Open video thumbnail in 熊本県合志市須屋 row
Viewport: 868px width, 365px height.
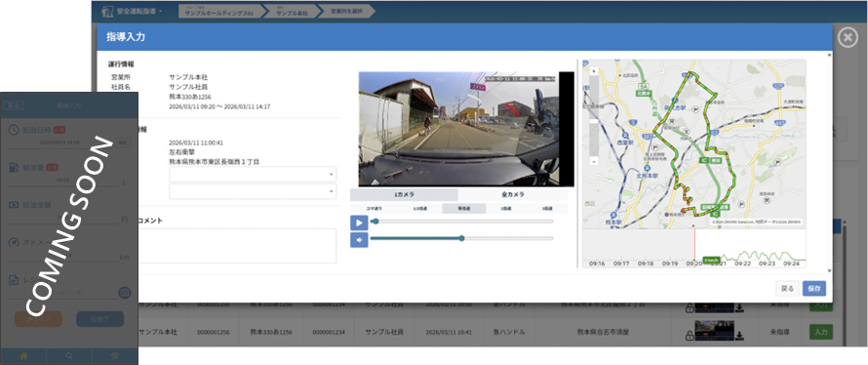pos(714,331)
